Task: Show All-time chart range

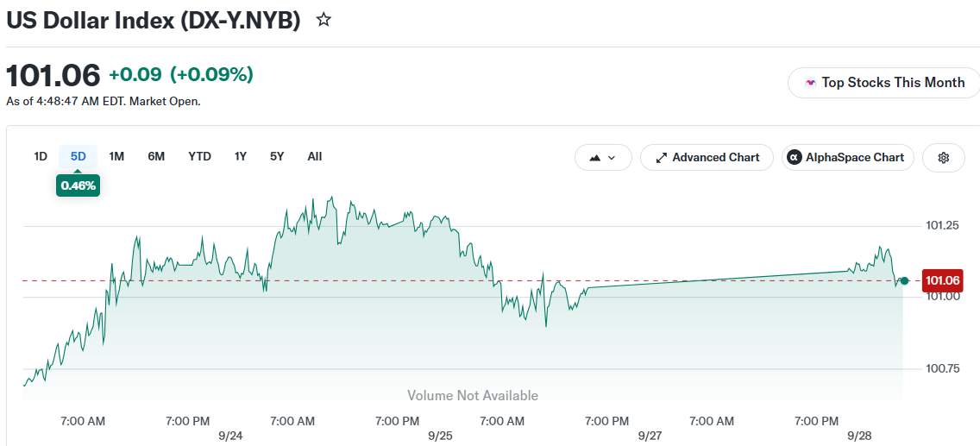Action: coord(315,157)
